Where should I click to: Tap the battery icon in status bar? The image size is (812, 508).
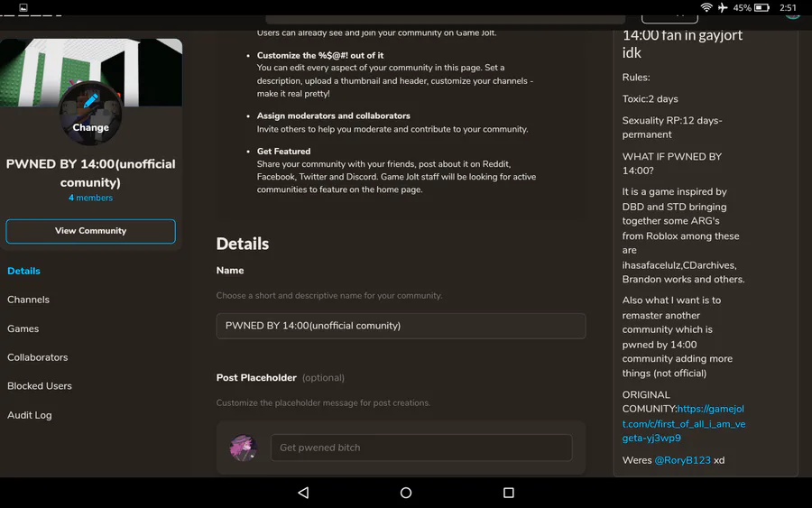pyautogui.click(x=761, y=7)
